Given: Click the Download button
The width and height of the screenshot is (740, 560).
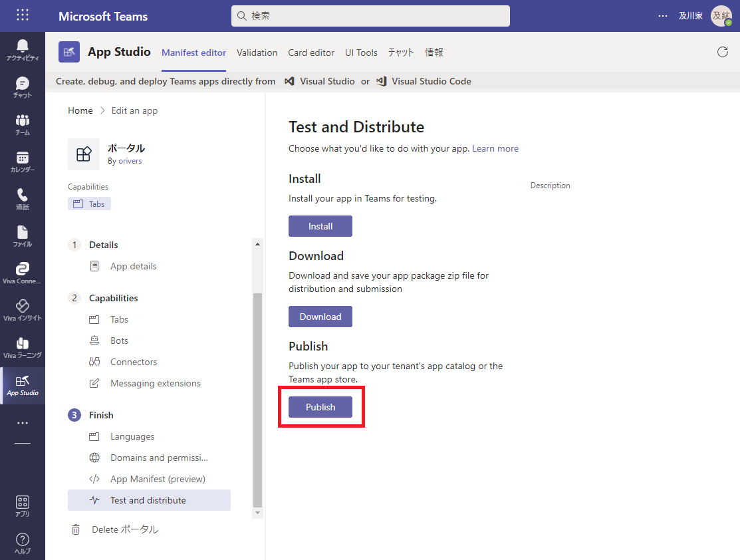Looking at the screenshot, I should [320, 317].
